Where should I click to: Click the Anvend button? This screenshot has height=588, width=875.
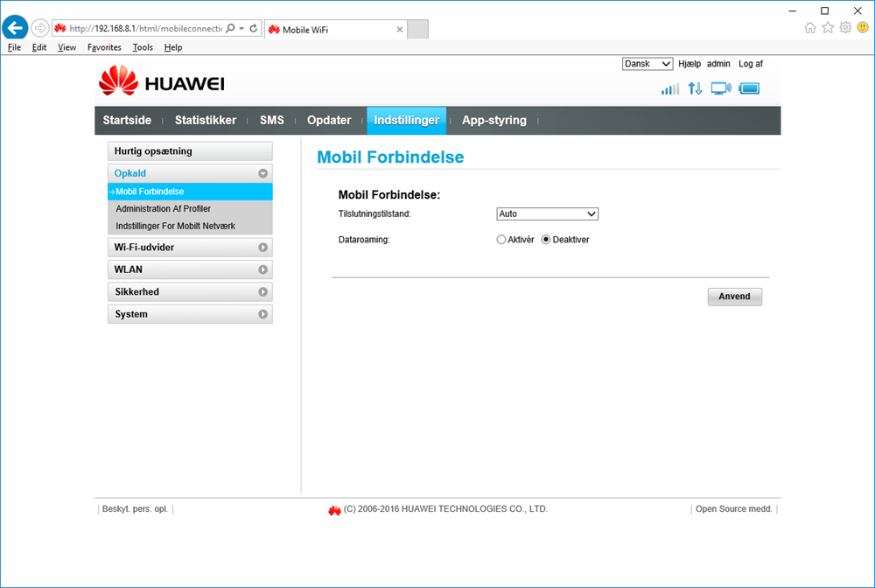734,297
